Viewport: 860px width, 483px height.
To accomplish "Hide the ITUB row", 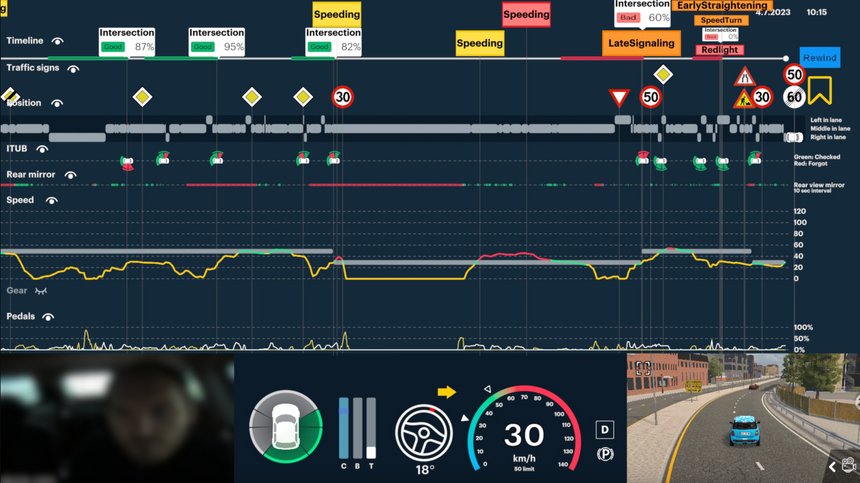I will (42, 149).
